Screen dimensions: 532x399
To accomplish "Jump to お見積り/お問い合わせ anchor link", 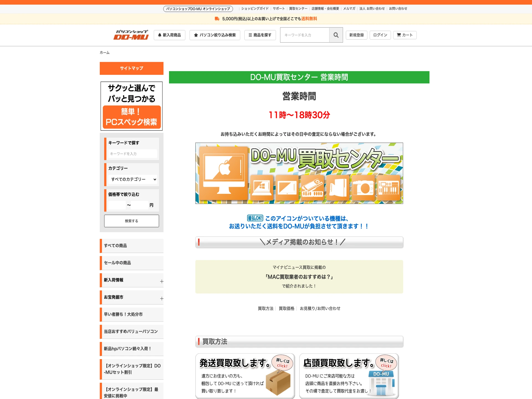I will click(320, 308).
